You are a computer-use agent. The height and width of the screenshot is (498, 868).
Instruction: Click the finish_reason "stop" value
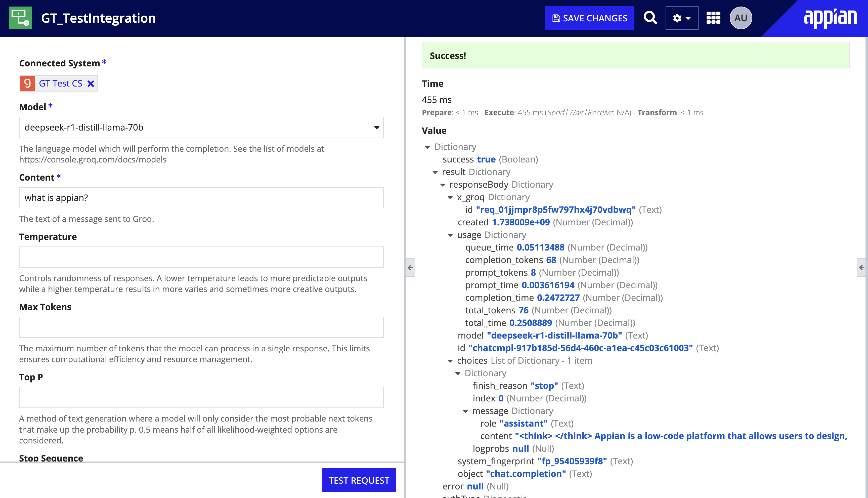[x=544, y=386]
